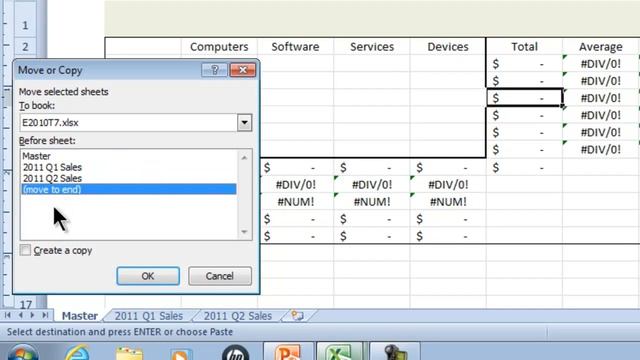The height and width of the screenshot is (360, 640).
Task: Click the #NUM! cell under Devices
Action: coord(448,202)
